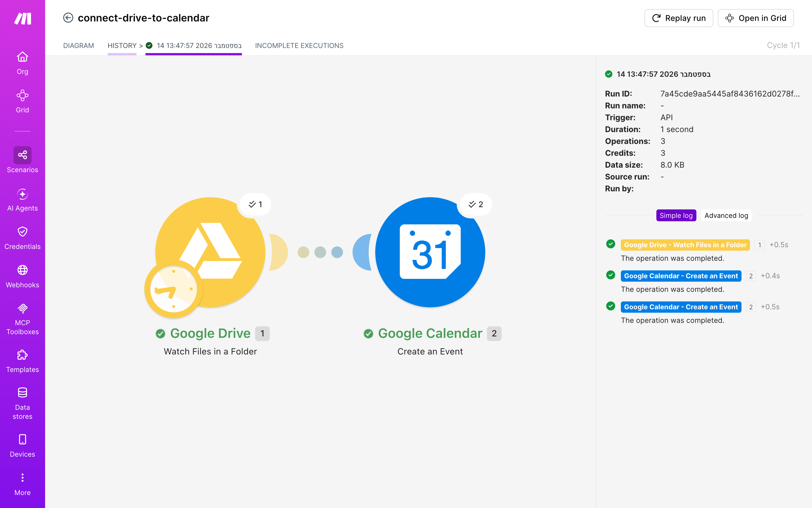Click the truncated Run ID value
The height and width of the screenshot is (508, 812).
click(x=730, y=94)
